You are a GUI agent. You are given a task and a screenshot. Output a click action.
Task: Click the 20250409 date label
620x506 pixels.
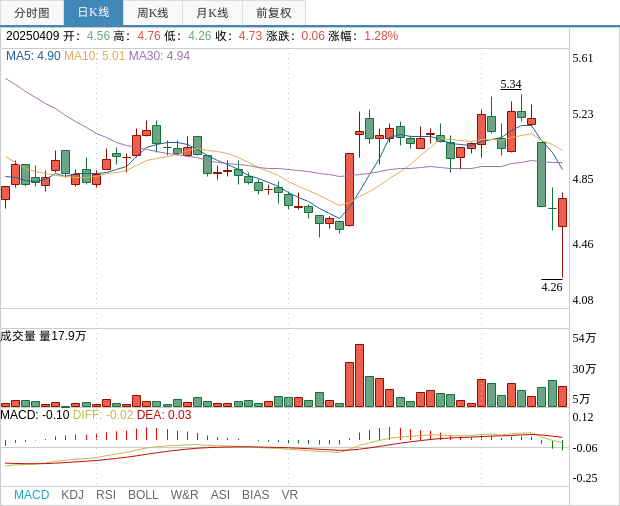pos(33,36)
